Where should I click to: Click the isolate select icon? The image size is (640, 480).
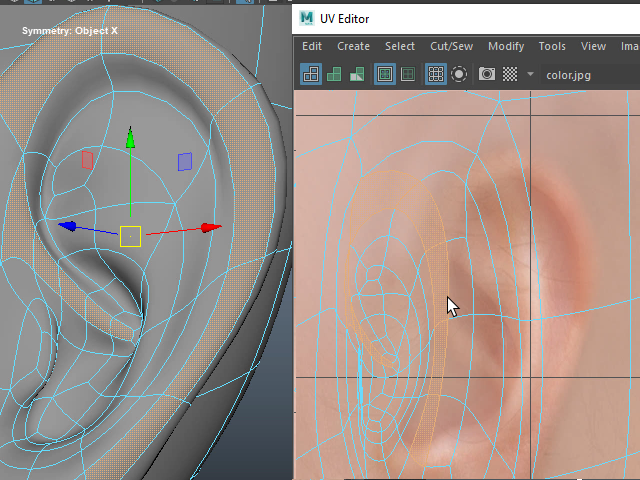[x=459, y=74]
